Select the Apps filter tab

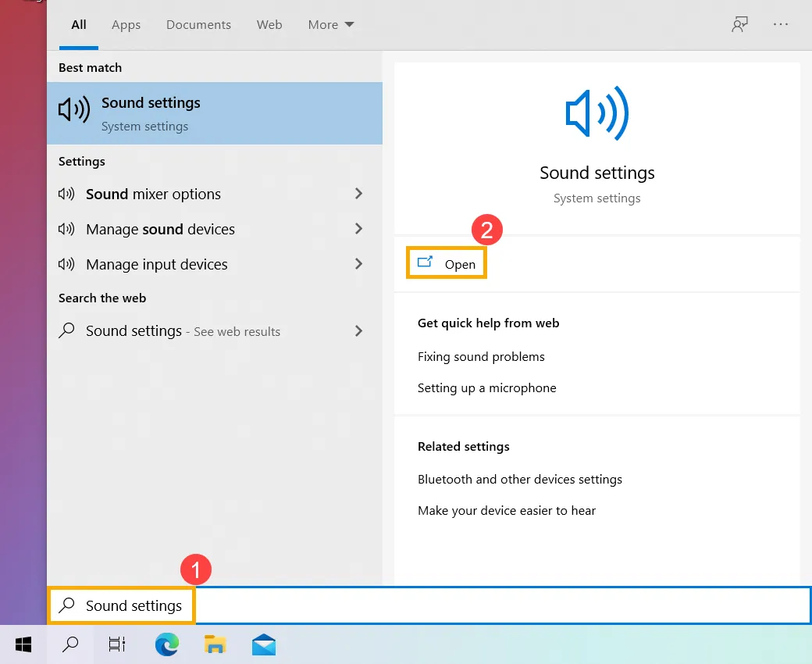126,24
